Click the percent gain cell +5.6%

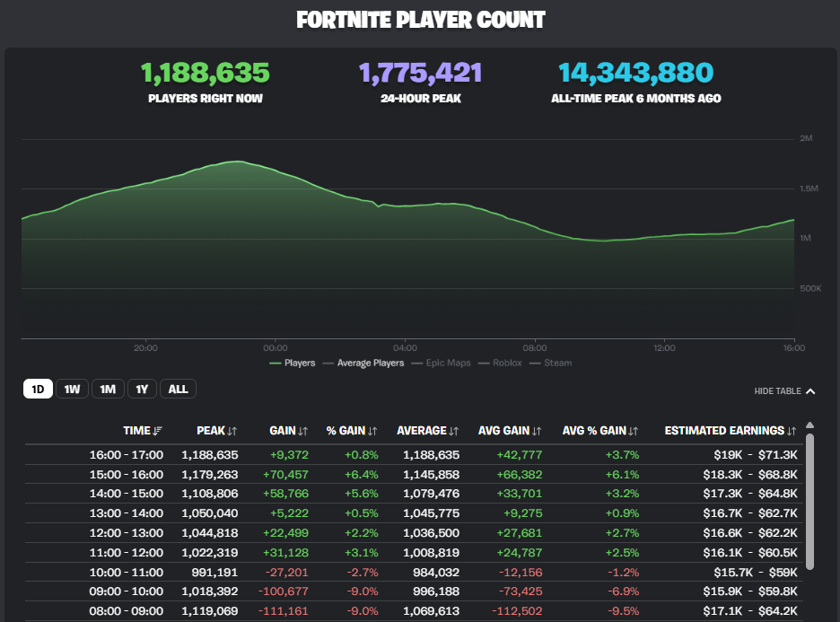pos(362,494)
